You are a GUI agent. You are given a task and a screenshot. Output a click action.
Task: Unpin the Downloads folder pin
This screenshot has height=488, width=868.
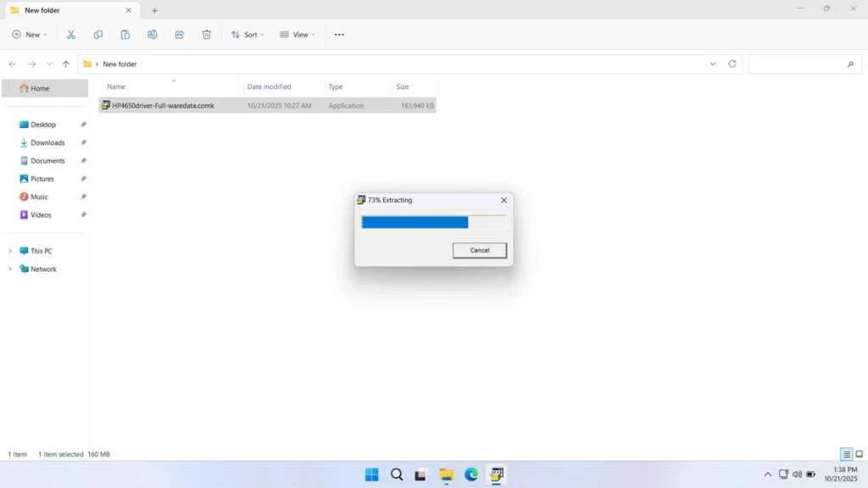coord(82,142)
